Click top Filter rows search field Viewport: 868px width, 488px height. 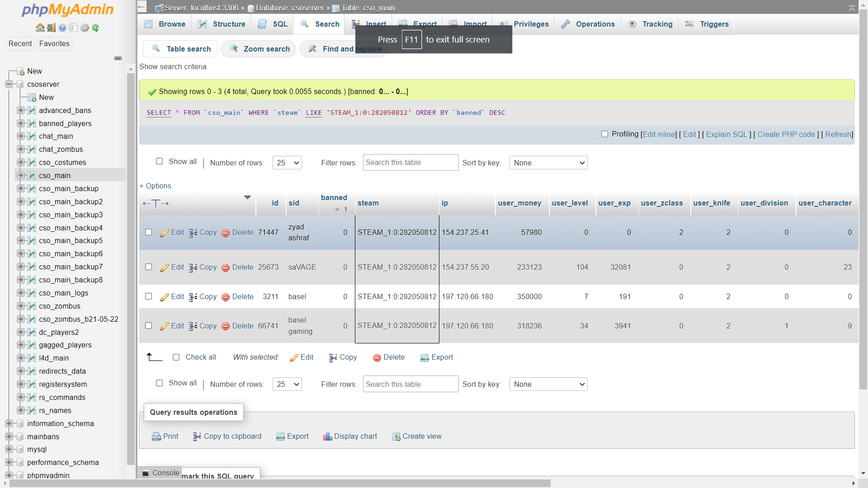410,163
